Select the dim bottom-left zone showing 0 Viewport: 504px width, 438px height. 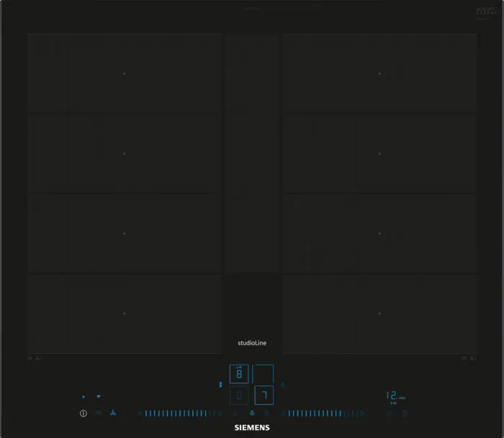coord(239,396)
